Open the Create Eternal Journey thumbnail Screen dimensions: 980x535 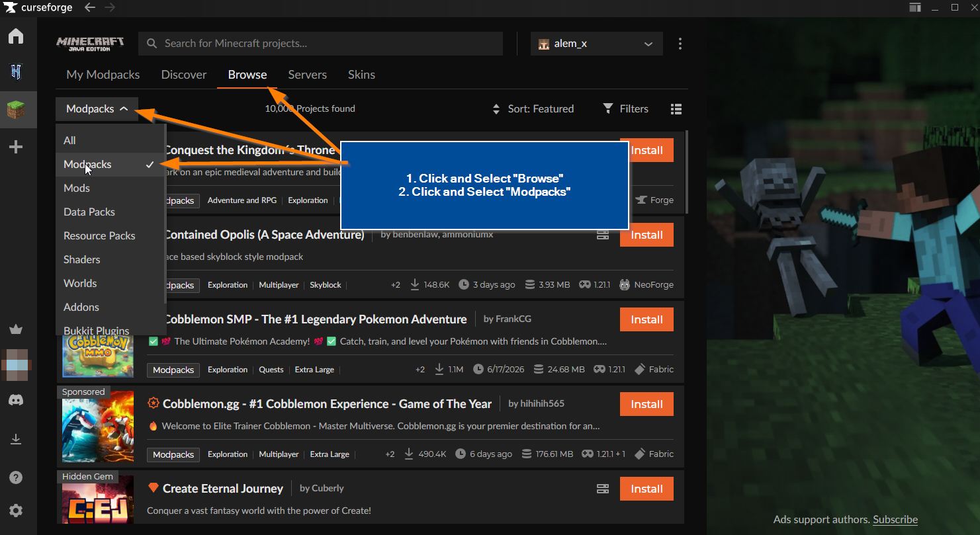[x=98, y=500]
